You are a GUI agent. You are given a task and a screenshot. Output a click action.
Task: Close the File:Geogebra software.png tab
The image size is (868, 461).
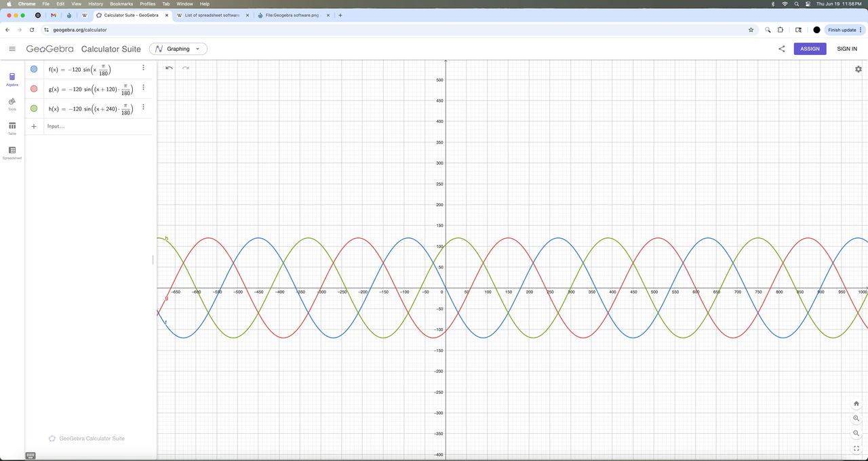[328, 15]
